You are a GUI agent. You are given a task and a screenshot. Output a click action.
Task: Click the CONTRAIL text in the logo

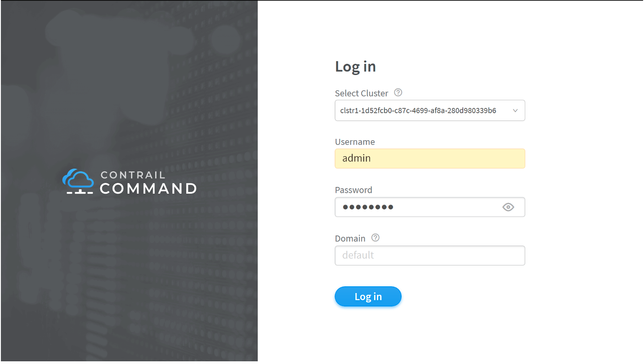click(133, 175)
